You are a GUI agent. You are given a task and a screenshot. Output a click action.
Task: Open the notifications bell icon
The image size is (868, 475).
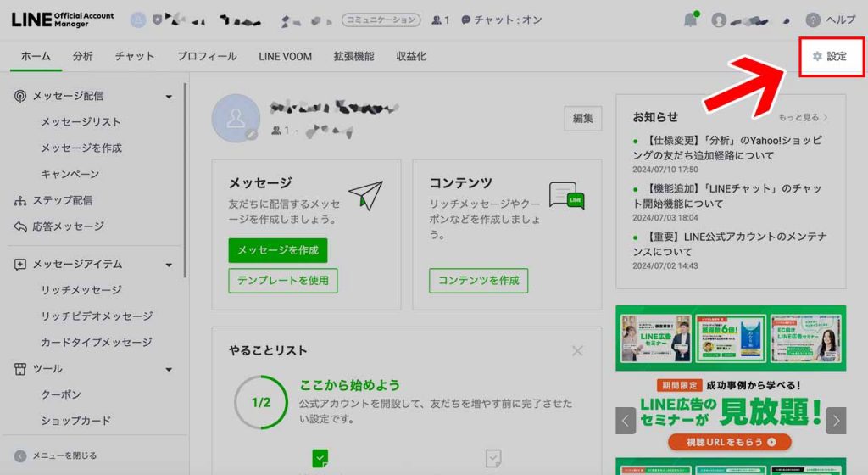pyautogui.click(x=690, y=20)
